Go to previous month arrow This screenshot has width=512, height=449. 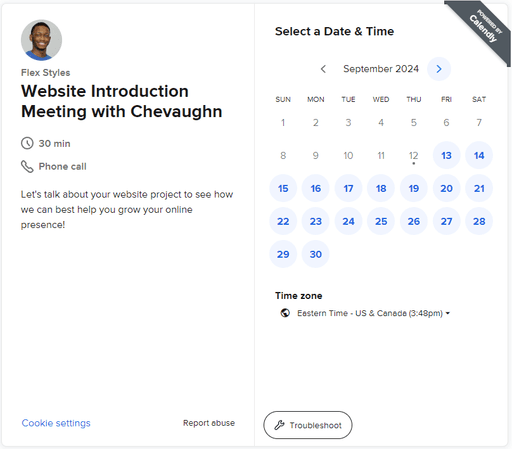pos(323,69)
